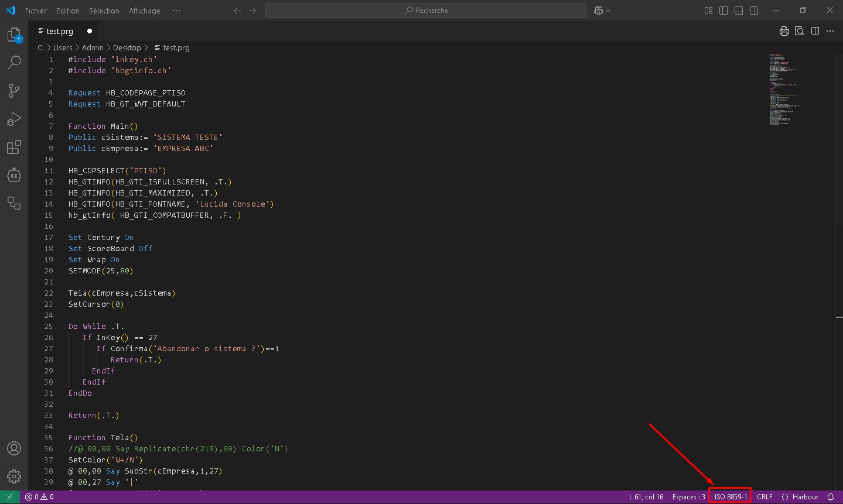Expand the hidden menus ellipsis in menu bar
The width and height of the screenshot is (843, 504).
[x=176, y=11]
